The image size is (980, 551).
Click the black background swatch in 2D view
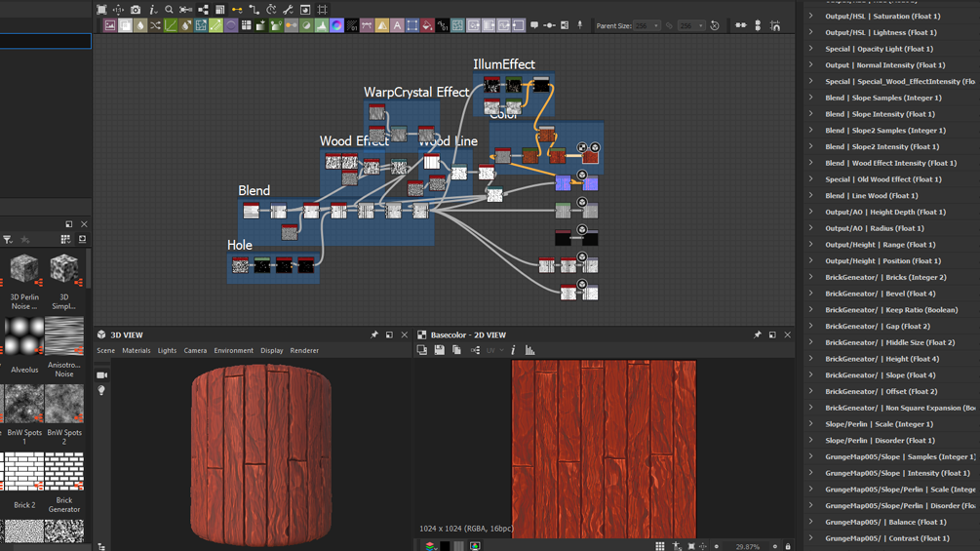[445, 546]
